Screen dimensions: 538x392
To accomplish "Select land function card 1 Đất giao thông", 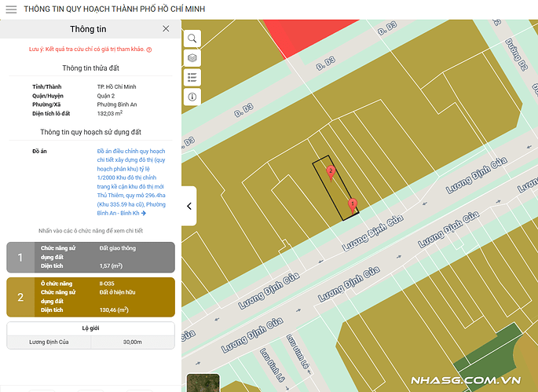I will coord(106,257).
